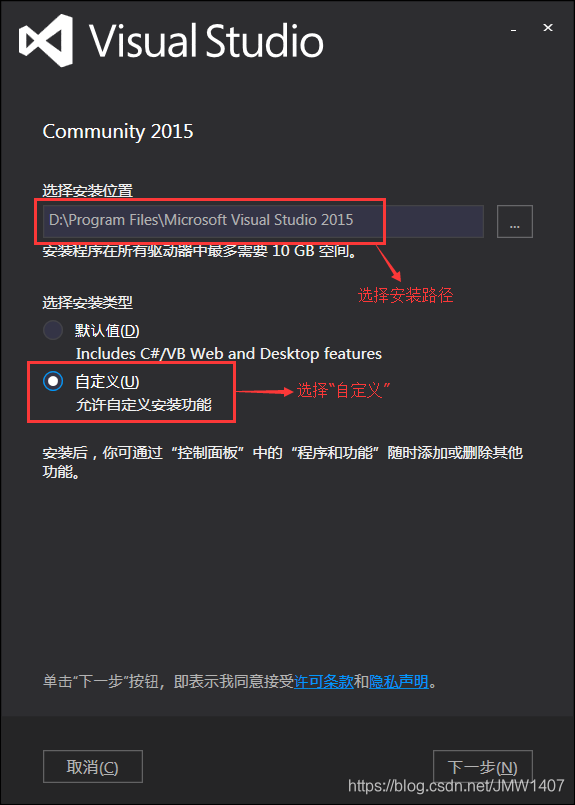Click the 允许自定义安装功能 description text
This screenshot has width=575, height=805.
click(x=144, y=405)
